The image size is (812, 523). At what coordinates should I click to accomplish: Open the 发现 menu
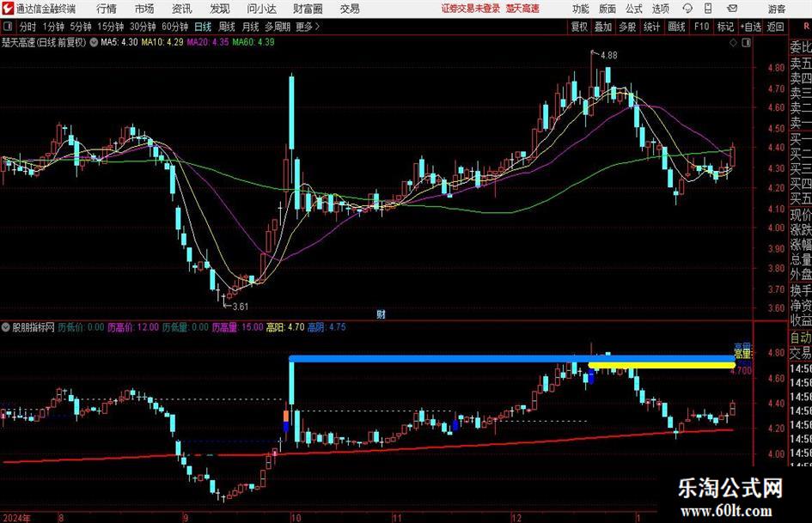pyautogui.click(x=220, y=9)
